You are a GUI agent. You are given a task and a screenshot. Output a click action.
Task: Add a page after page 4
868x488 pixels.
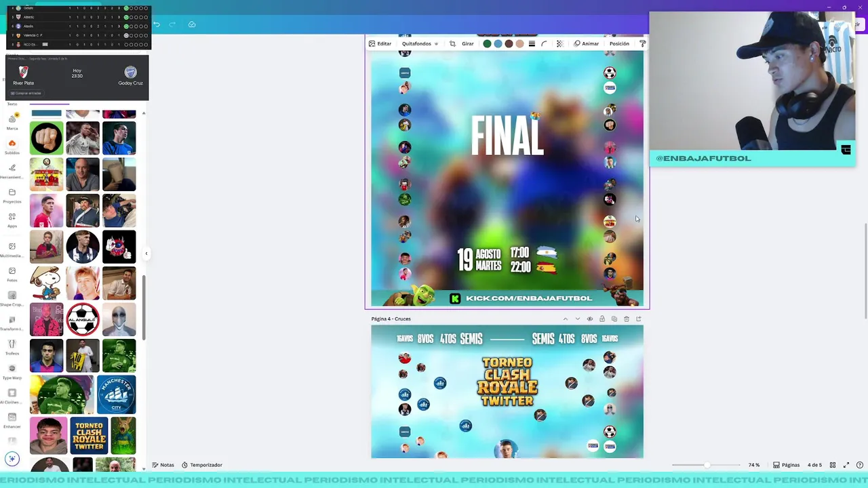pos(639,319)
